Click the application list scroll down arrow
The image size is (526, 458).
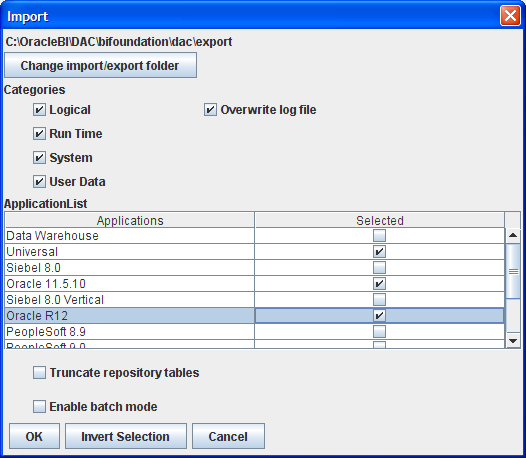click(513, 341)
